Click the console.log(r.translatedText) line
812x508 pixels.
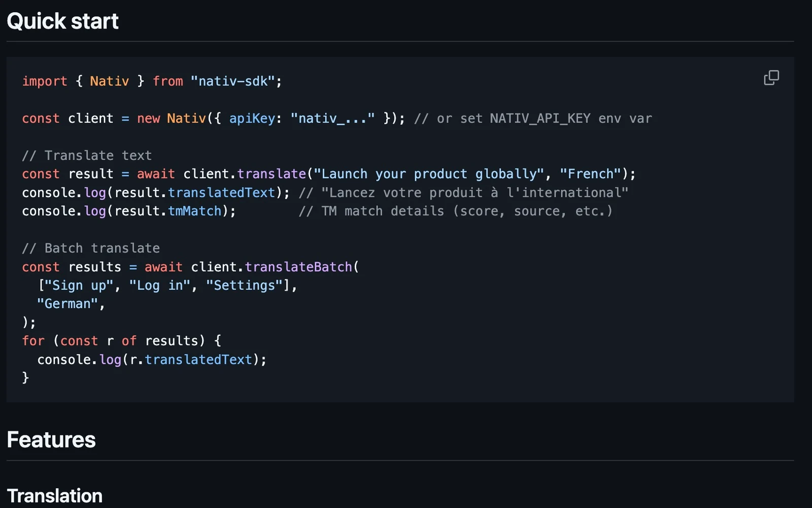[x=152, y=360]
